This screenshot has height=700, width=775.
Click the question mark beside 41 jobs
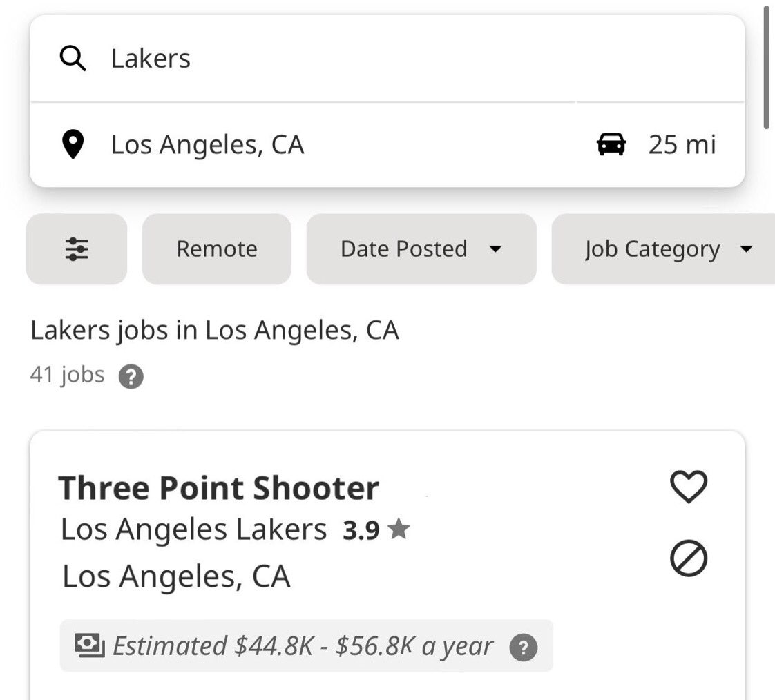[131, 376]
